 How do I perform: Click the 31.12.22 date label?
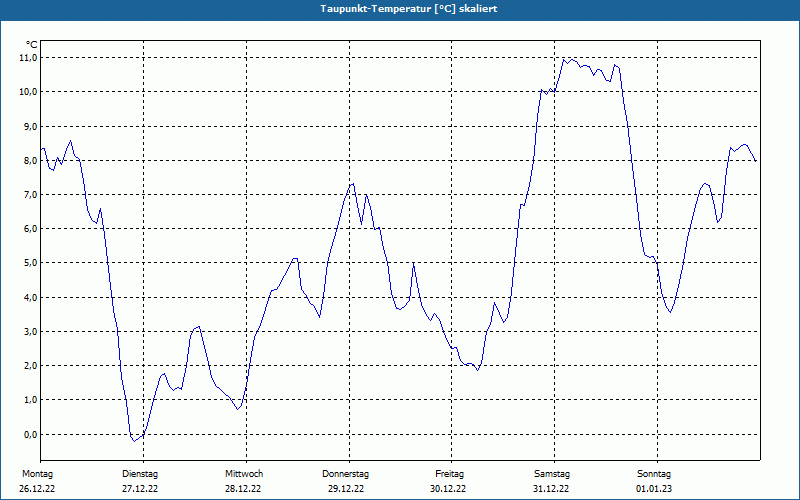pyautogui.click(x=551, y=489)
